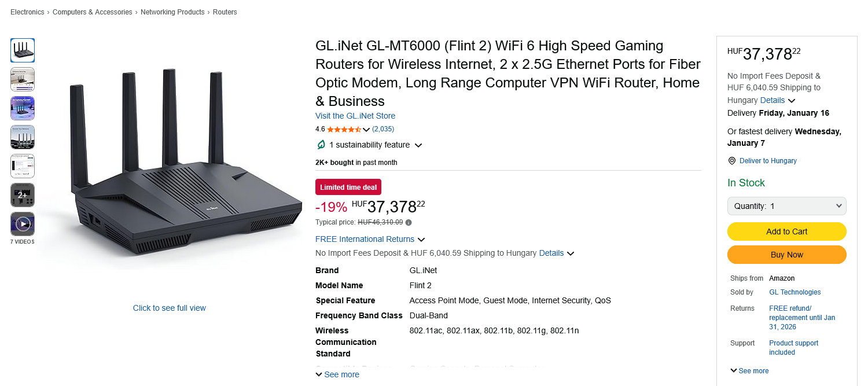Click the star rating icons

click(344, 129)
